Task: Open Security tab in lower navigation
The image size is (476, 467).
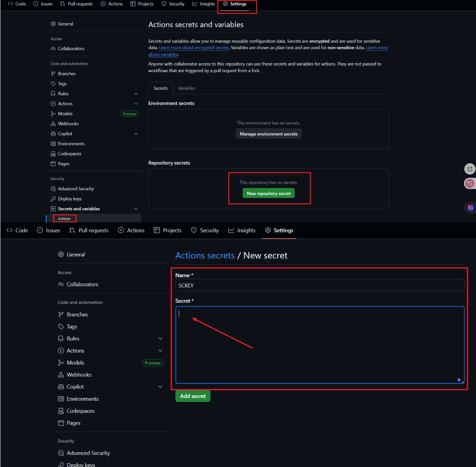Action: [205, 231]
